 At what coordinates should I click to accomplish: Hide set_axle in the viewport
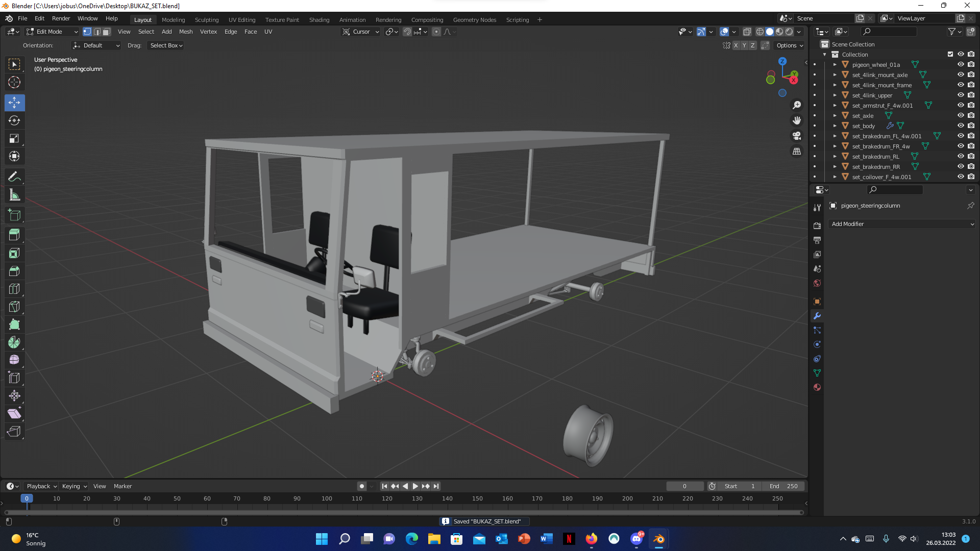click(x=961, y=116)
